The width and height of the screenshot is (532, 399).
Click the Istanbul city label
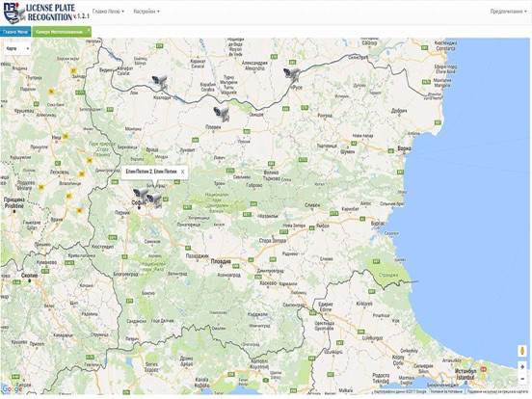pyautogui.click(x=465, y=375)
